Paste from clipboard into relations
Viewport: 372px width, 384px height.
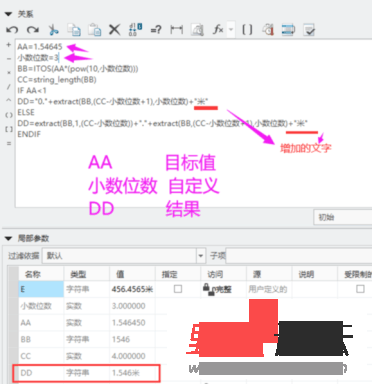pos(95,30)
